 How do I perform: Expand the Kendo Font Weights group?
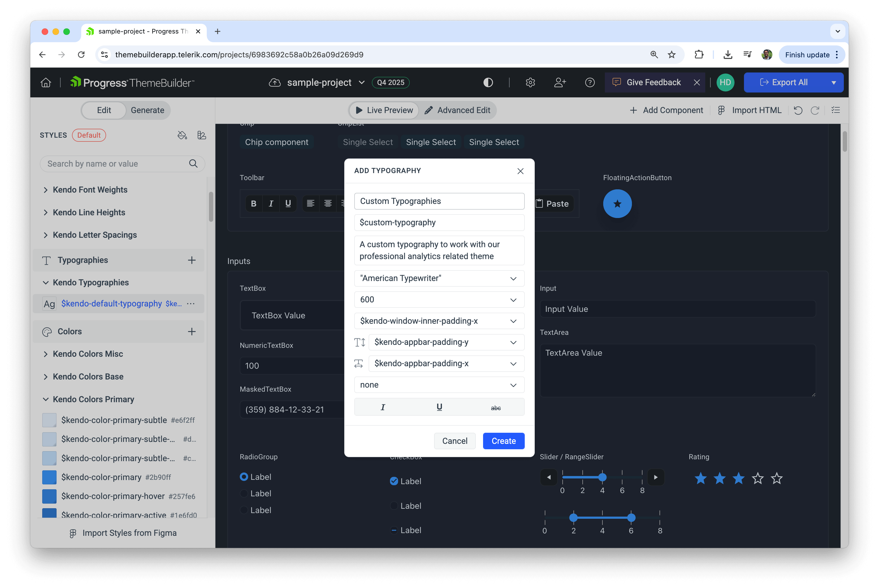pyautogui.click(x=45, y=190)
